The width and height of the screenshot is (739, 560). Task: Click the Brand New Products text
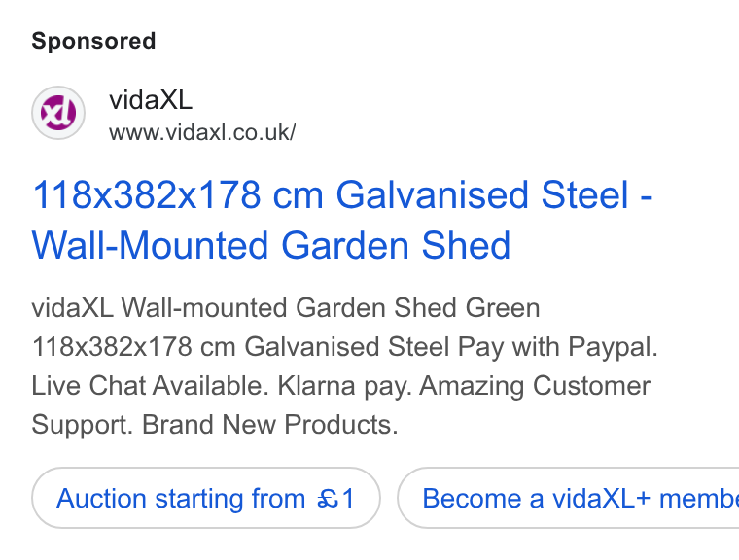[270, 425]
